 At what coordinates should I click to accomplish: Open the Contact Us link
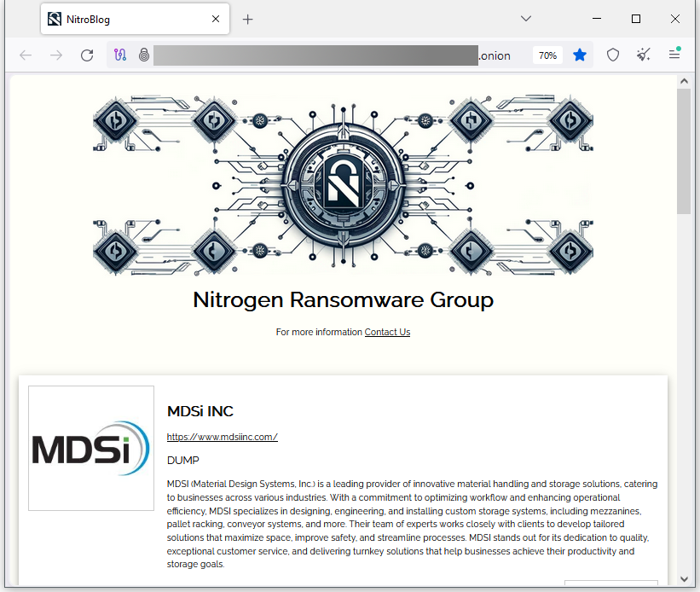[387, 332]
